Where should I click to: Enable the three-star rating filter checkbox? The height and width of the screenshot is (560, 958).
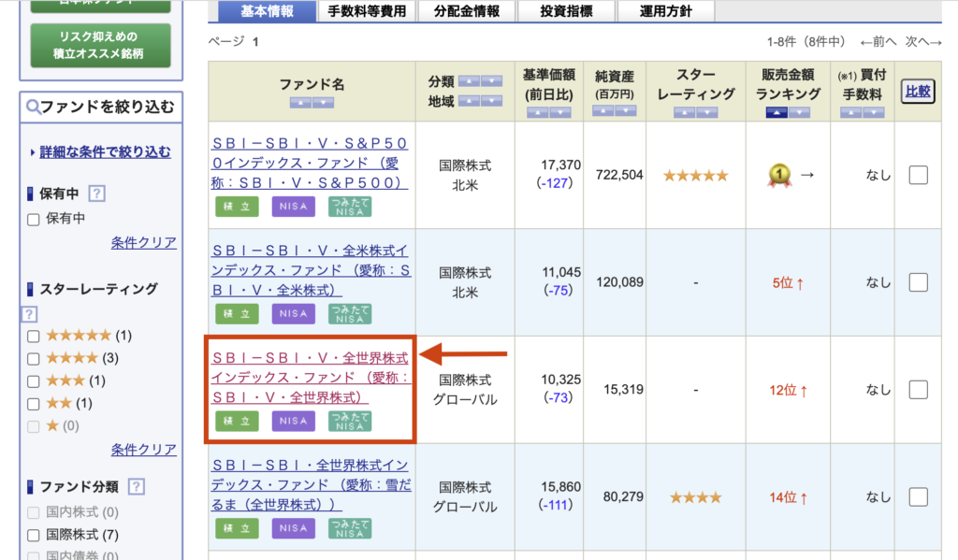[34, 381]
